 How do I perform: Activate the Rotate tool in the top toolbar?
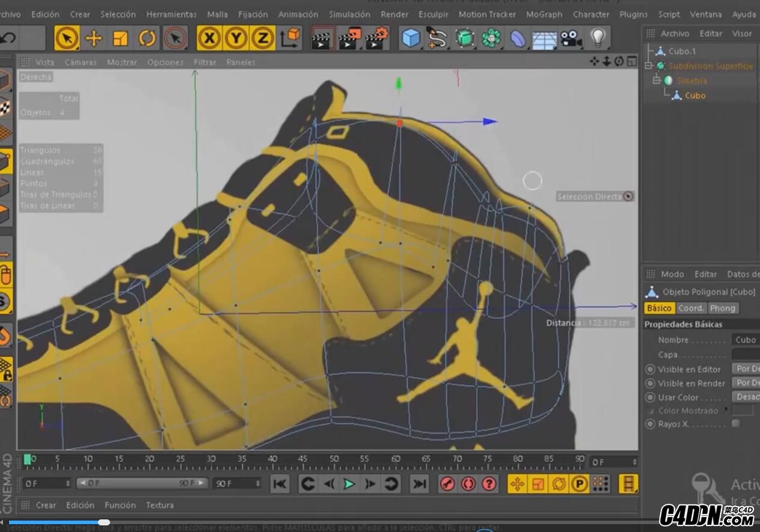147,38
